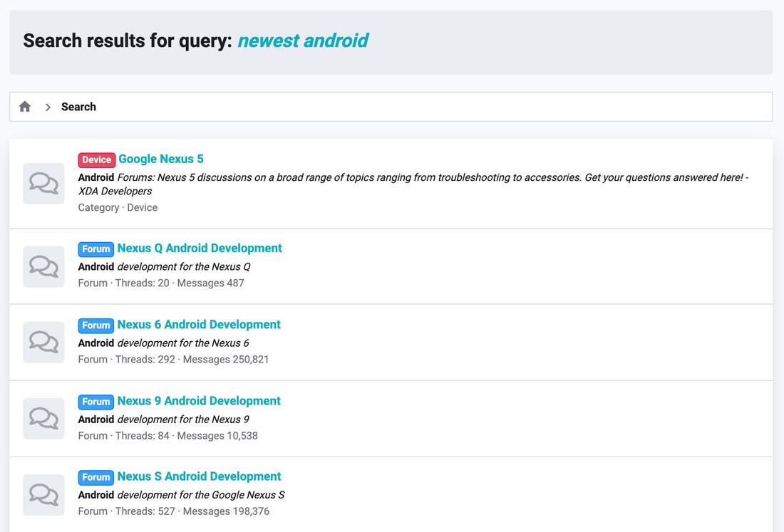Click the home icon in the breadcrumb

[x=24, y=105]
